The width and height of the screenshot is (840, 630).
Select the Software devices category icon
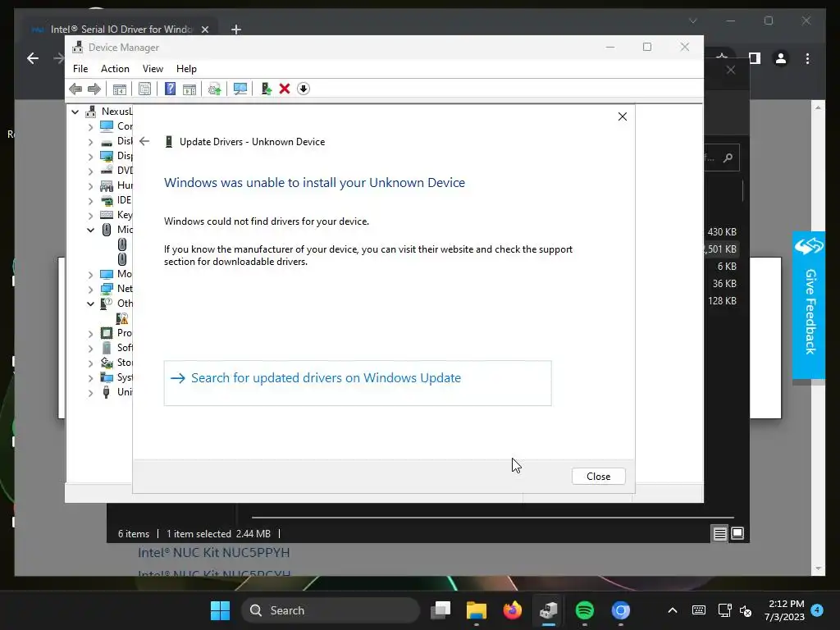(107, 348)
